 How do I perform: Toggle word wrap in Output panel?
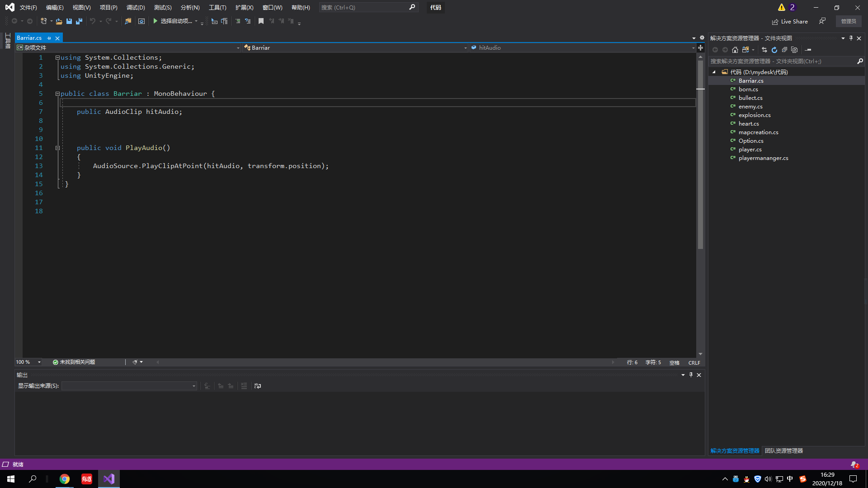coord(258,386)
